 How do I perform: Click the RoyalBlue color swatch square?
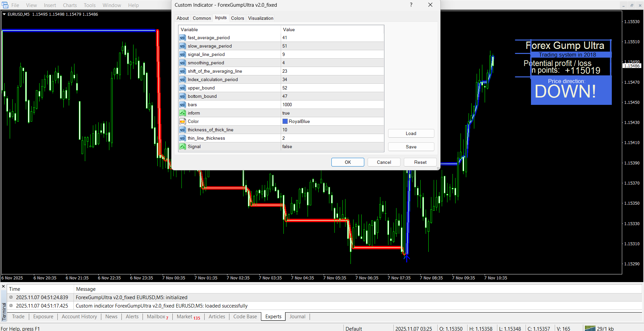point(285,122)
